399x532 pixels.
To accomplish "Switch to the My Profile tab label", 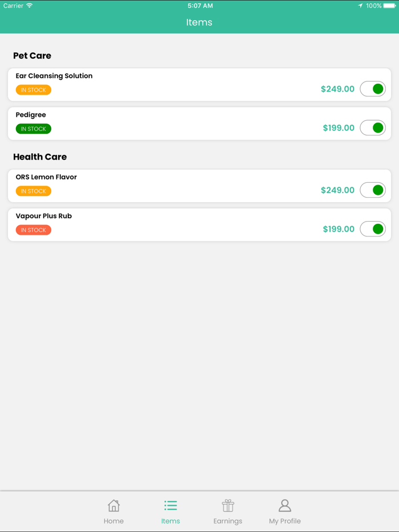I will [284, 521].
